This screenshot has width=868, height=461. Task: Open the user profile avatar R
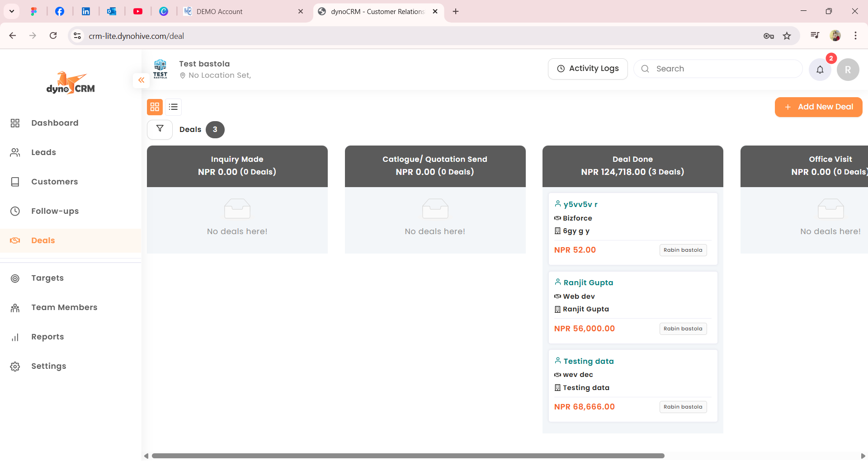(x=848, y=70)
